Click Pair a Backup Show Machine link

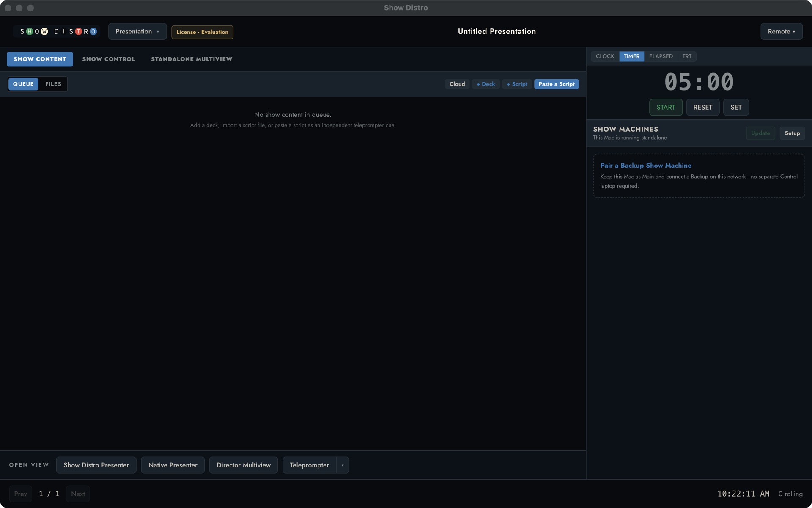[646, 166]
